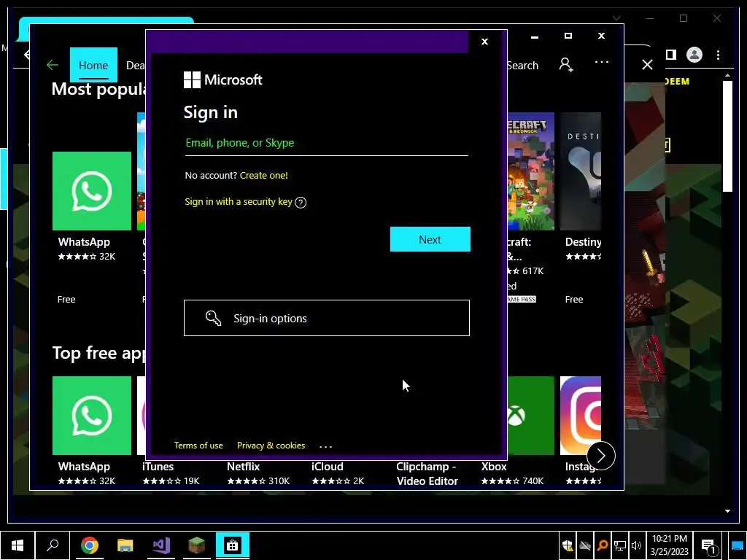Click the Clipchamp - Video Editor title

click(427, 474)
